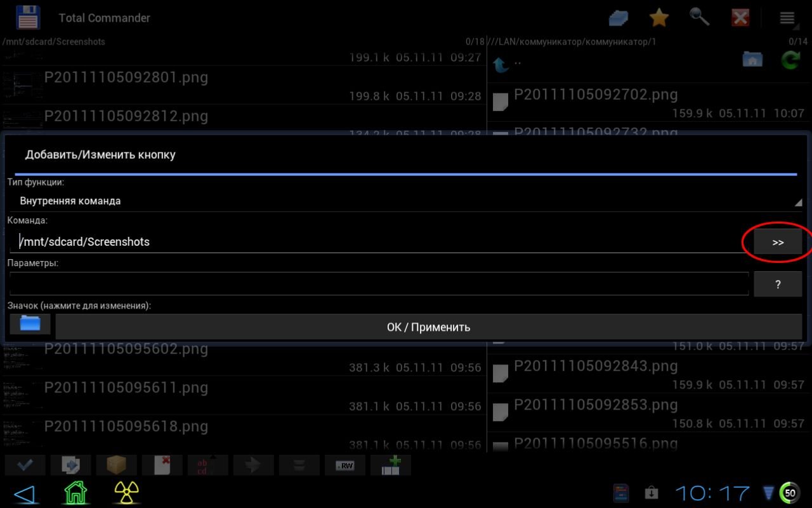Tap file icon of P20111105092843.png

pos(501,373)
